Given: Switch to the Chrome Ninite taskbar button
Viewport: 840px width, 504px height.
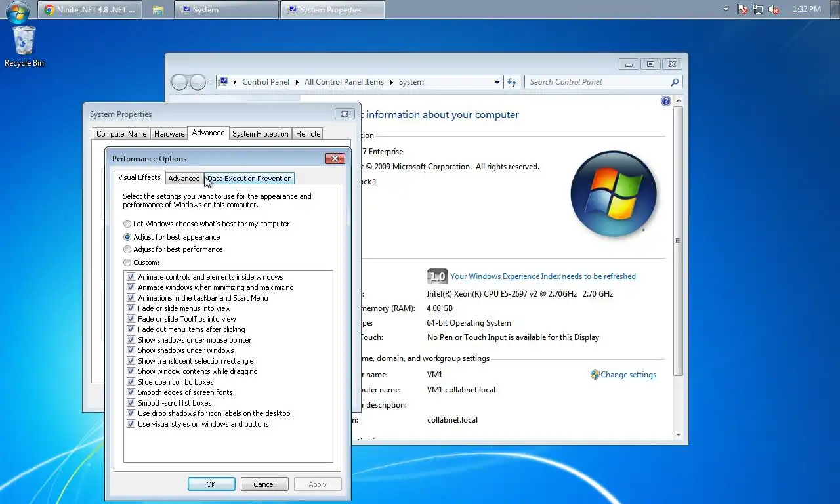Looking at the screenshot, I should [90, 10].
